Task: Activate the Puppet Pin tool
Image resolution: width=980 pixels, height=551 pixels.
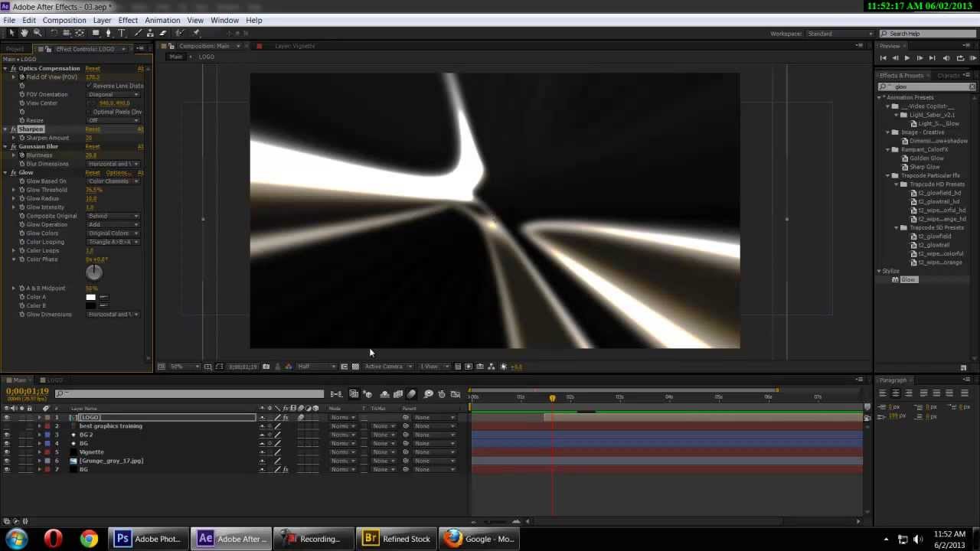Action: tap(195, 33)
